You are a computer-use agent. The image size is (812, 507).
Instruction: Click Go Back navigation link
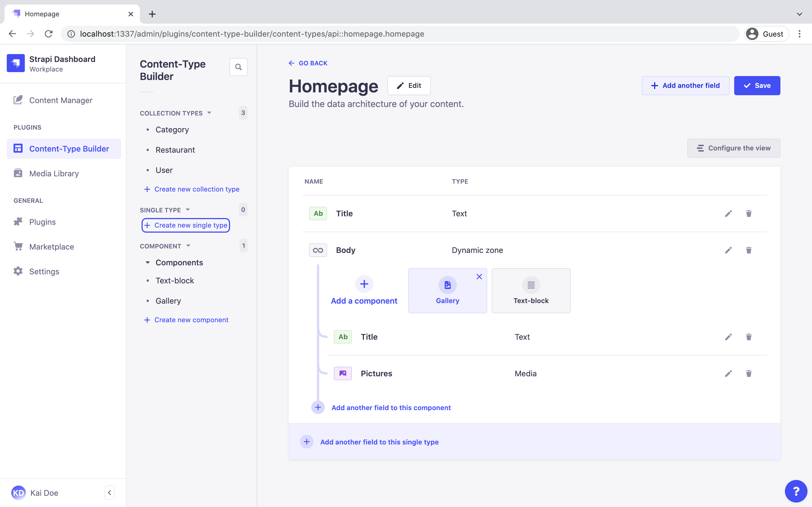click(x=308, y=63)
